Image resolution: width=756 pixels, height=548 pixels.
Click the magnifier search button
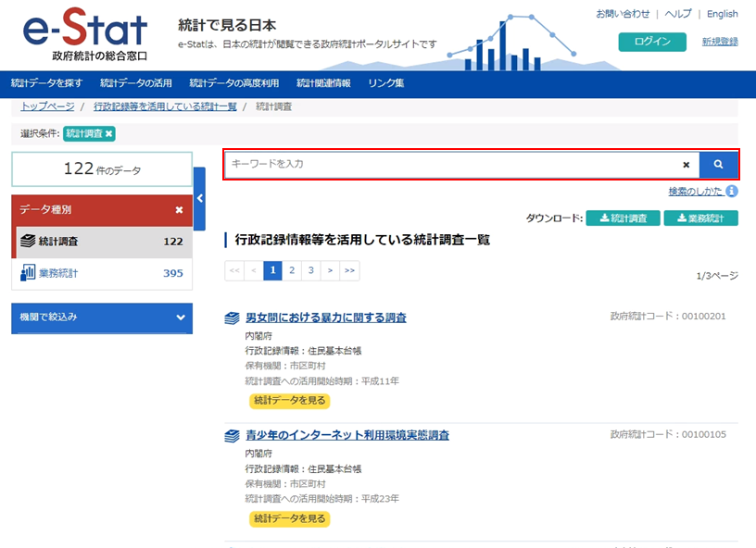[718, 164]
